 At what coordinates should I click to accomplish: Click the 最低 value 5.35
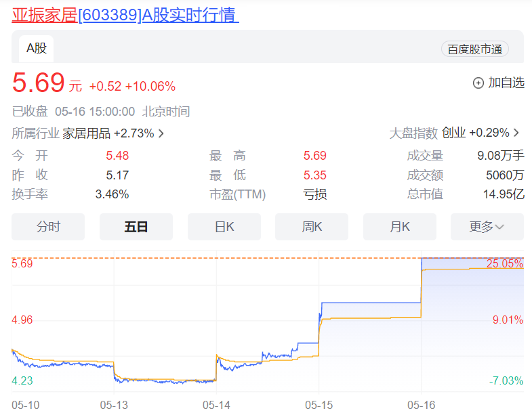click(315, 175)
